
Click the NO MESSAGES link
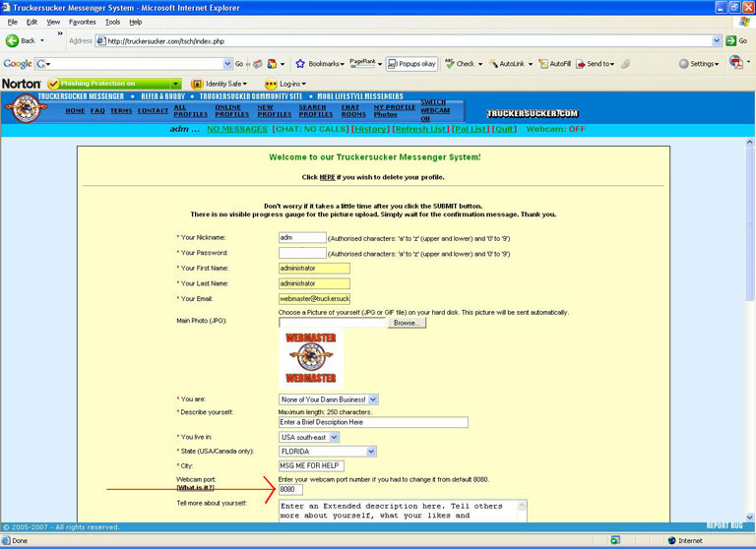pos(237,129)
